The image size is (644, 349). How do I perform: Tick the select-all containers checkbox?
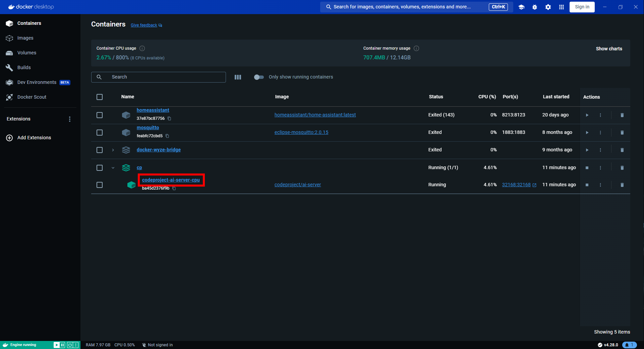pyautogui.click(x=100, y=97)
